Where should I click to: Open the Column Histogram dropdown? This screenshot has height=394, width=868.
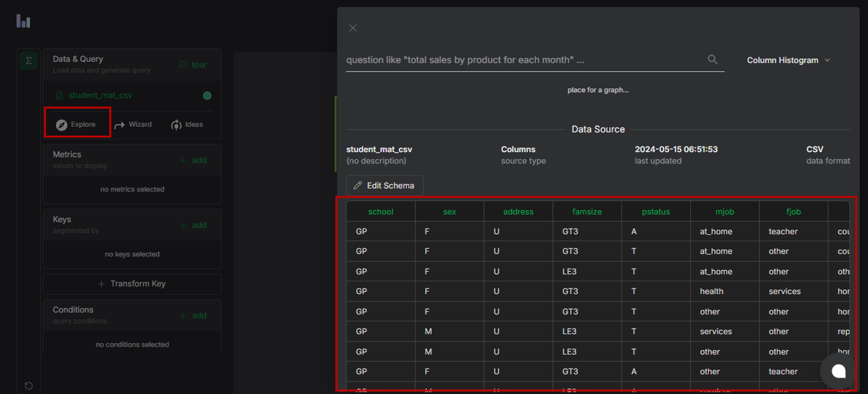point(788,60)
